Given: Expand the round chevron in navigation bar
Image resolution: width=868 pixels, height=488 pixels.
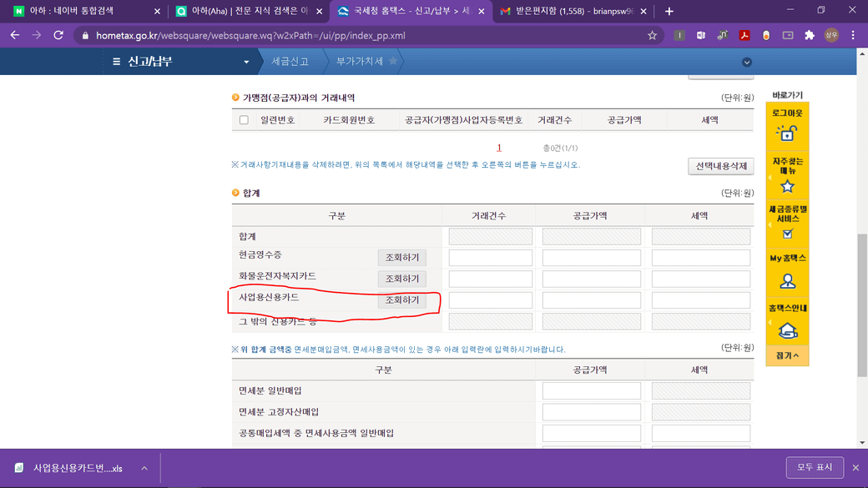Looking at the screenshot, I should click(x=747, y=63).
